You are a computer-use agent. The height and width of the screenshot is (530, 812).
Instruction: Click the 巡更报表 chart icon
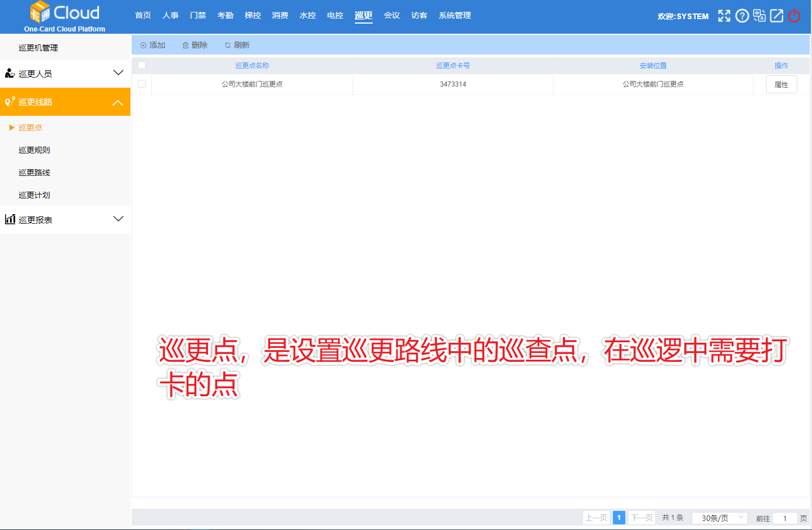(10, 219)
